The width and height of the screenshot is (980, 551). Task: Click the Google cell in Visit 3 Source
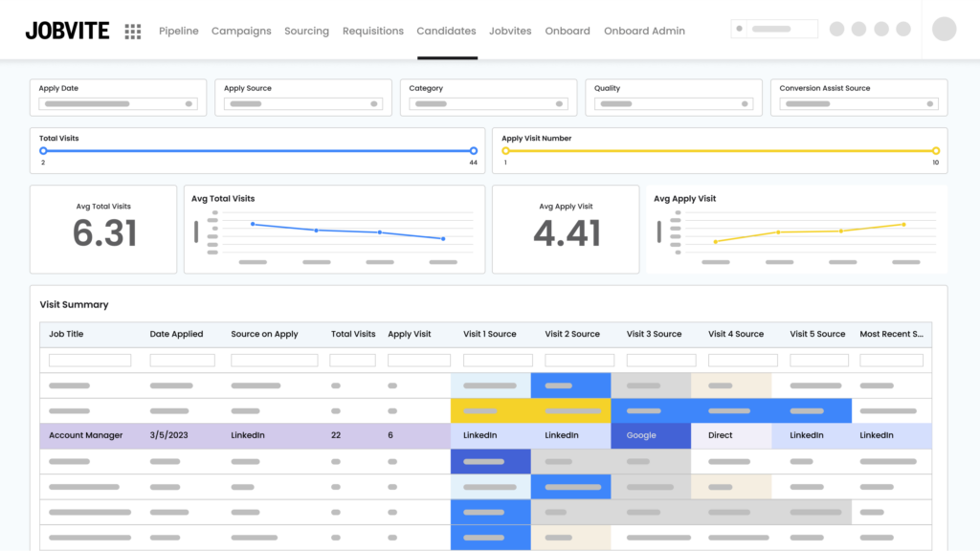651,435
